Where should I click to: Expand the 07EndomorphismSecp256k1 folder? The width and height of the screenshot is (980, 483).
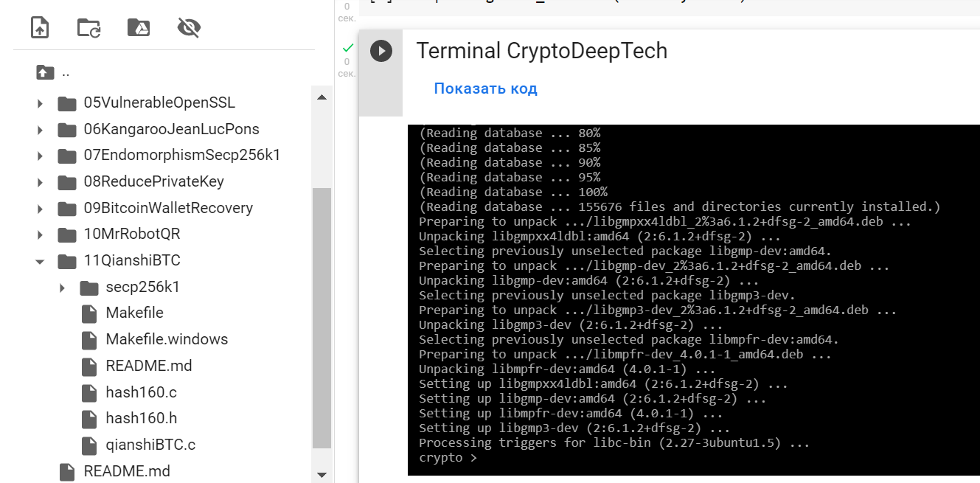[40, 156]
